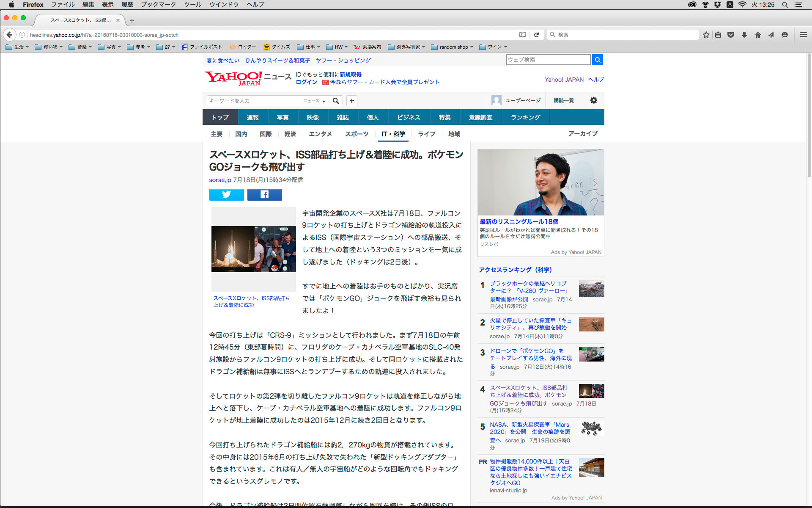The width and height of the screenshot is (812, 508).
Task: Click the Twitter share button
Action: click(x=226, y=194)
